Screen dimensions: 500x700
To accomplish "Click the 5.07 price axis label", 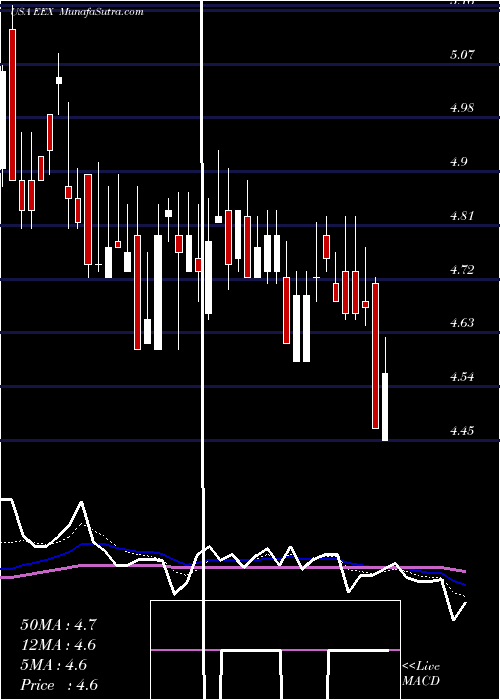I will (462, 55).
